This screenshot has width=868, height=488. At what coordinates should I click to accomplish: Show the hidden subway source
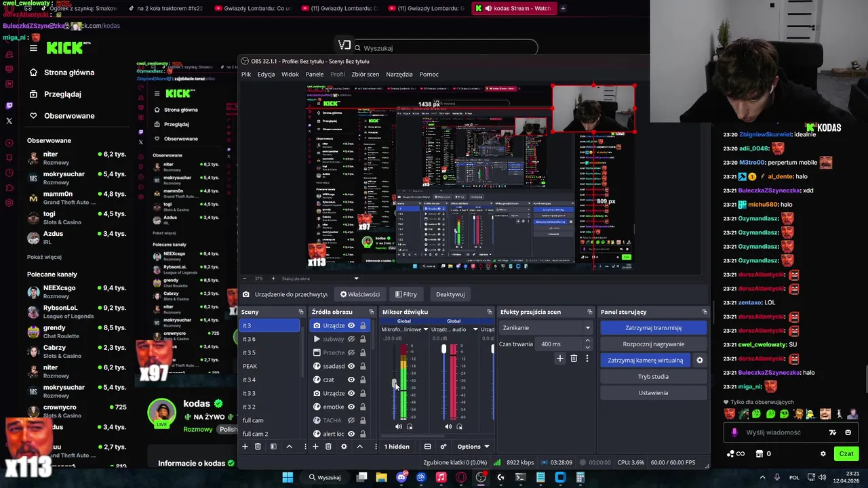click(x=351, y=339)
